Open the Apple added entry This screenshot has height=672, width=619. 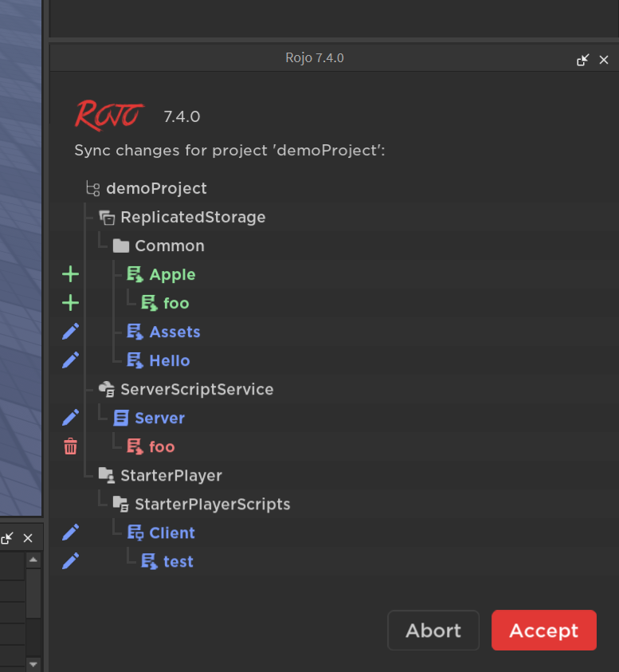click(x=334, y=274)
